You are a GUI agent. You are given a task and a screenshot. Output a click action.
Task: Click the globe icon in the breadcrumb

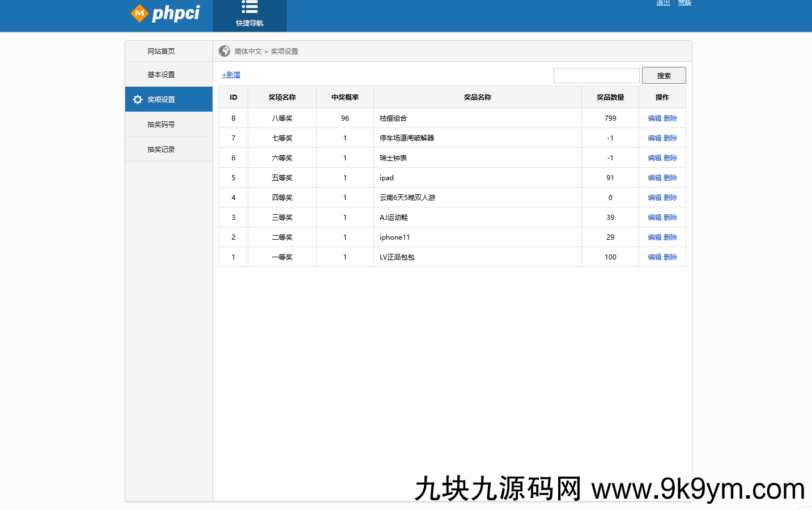pos(223,50)
